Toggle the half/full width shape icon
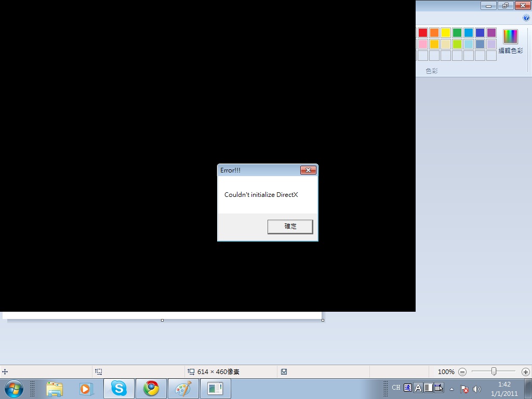532x399 pixels. [429, 388]
